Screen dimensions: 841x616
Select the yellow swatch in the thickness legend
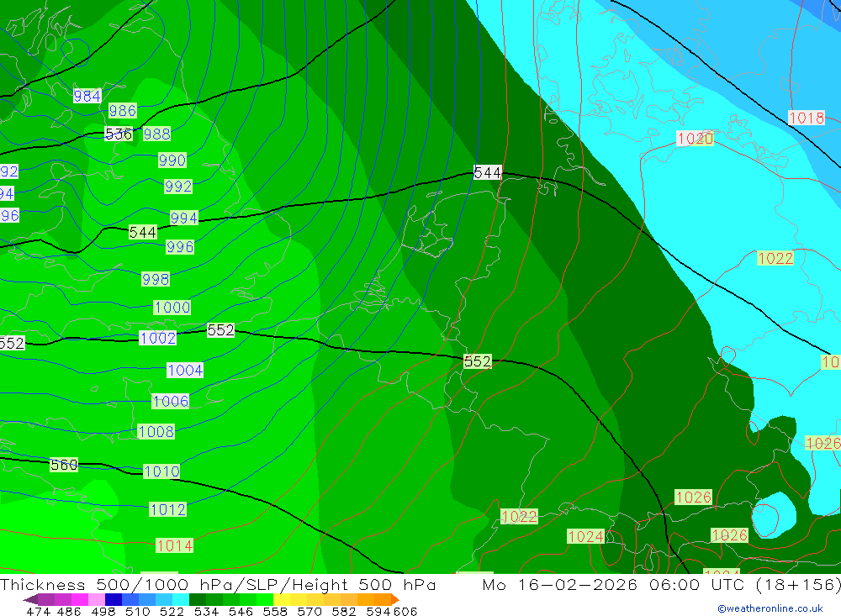[282, 600]
